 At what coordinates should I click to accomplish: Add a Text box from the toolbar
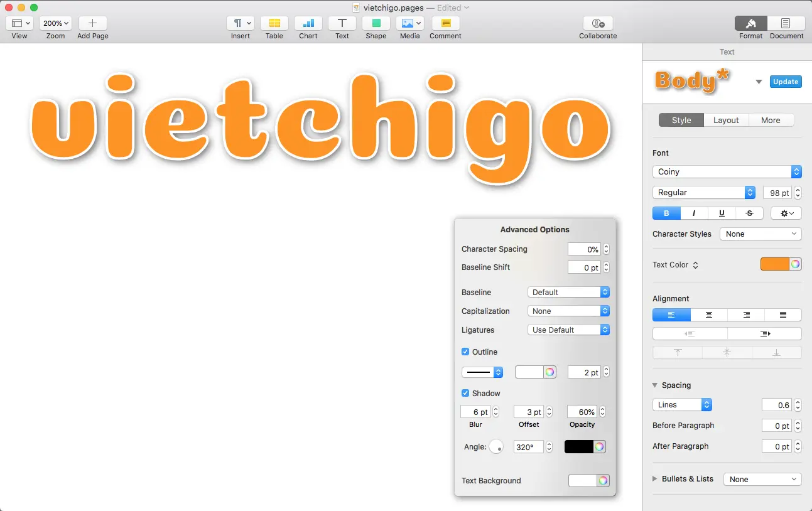[342, 24]
